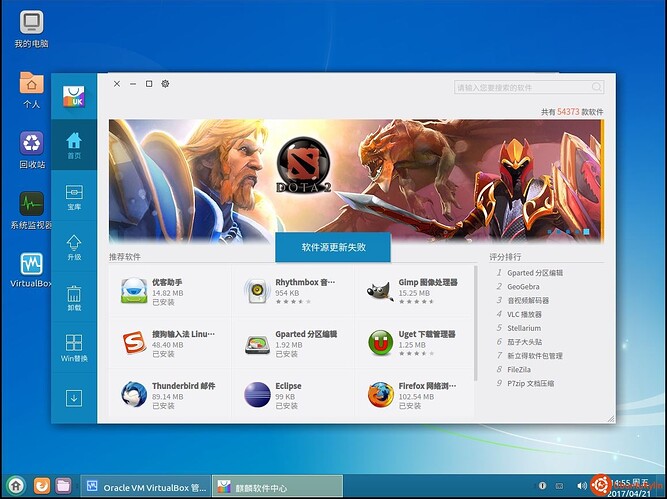Open P7zip 文档压缩 in ranking list
Screen dimensions: 667x499
point(530,383)
